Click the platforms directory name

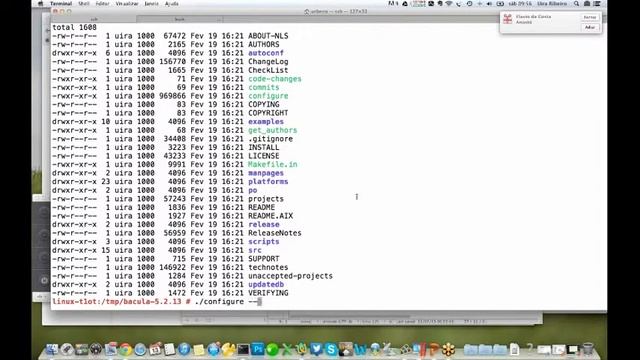point(268,182)
